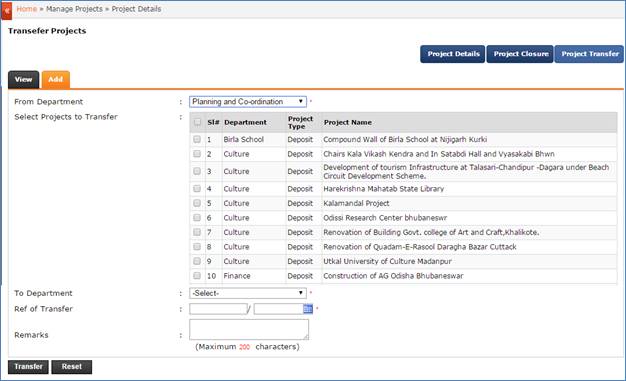Screen dimensions: 626x381
Task: Open the Project Closure section
Action: 520,54
